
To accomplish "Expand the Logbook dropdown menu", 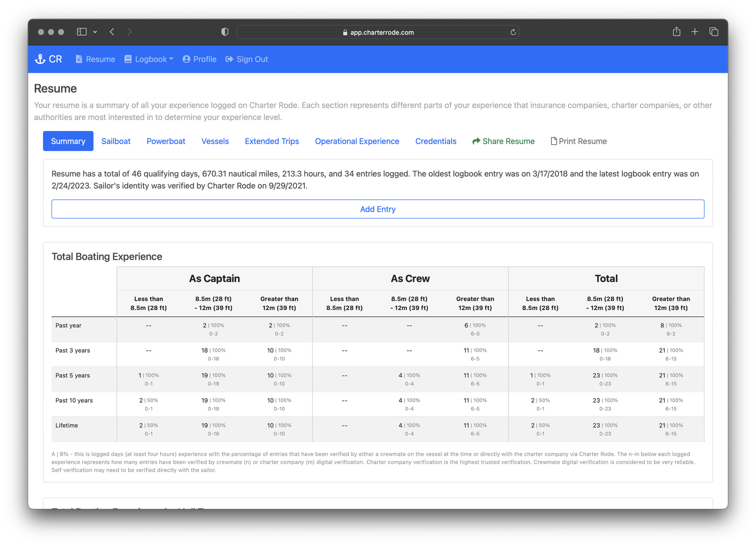I will pos(149,59).
